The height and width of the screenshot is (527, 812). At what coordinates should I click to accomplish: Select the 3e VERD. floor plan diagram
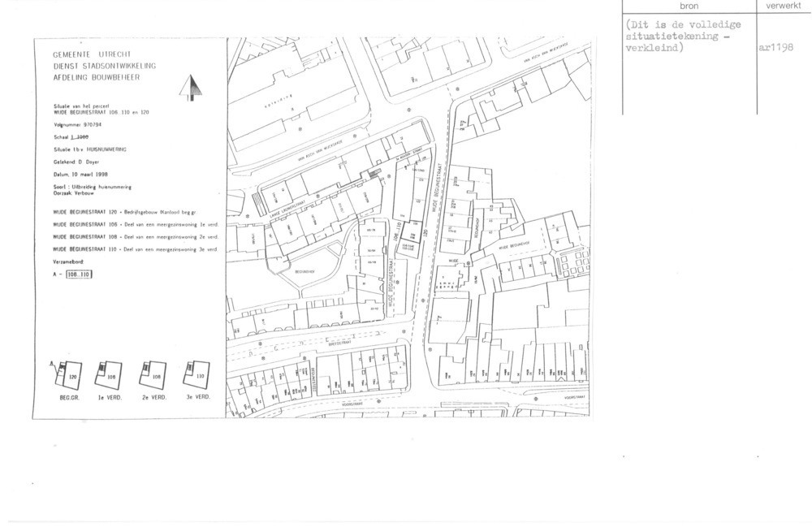pos(197,375)
